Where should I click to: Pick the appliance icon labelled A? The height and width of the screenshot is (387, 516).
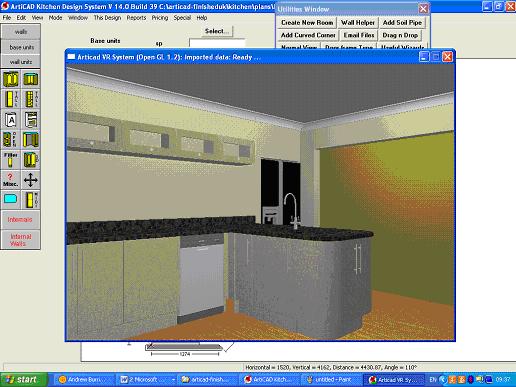click(x=11, y=120)
